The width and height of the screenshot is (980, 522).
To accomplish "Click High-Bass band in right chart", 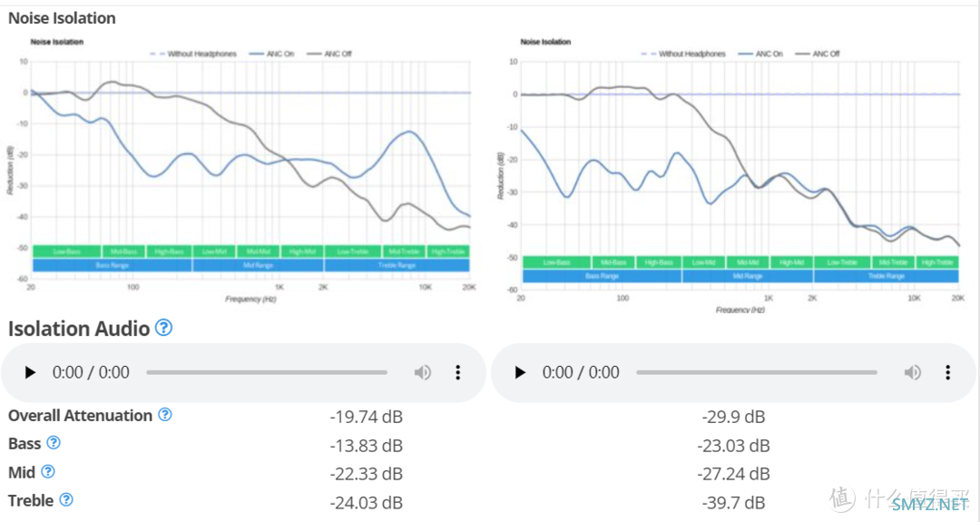I will (x=660, y=262).
